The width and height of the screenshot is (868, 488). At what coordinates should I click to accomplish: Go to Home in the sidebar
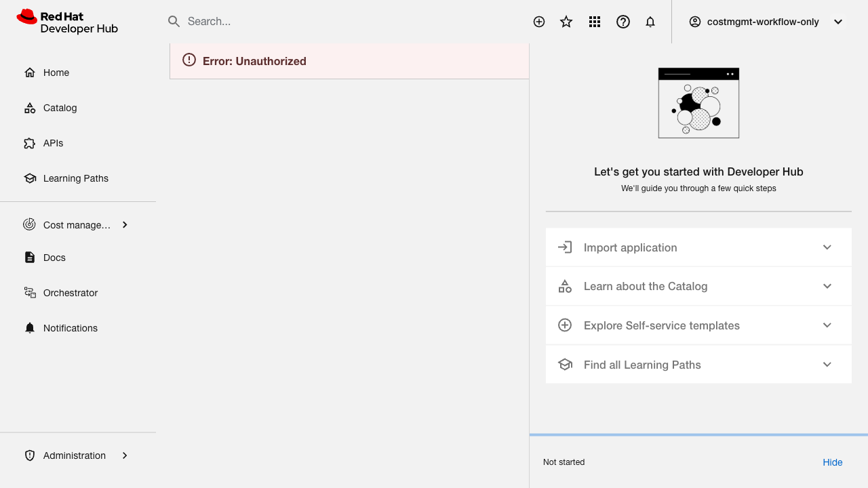[x=56, y=73]
